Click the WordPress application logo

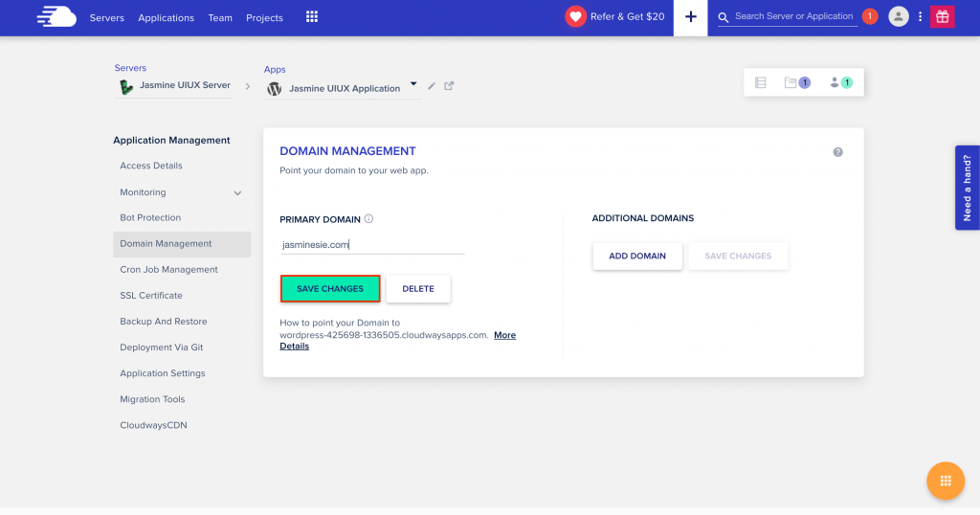tap(275, 89)
